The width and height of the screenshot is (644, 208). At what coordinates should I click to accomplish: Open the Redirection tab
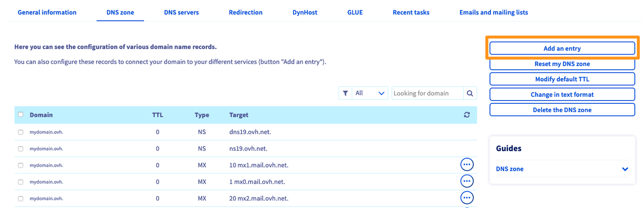point(246,12)
